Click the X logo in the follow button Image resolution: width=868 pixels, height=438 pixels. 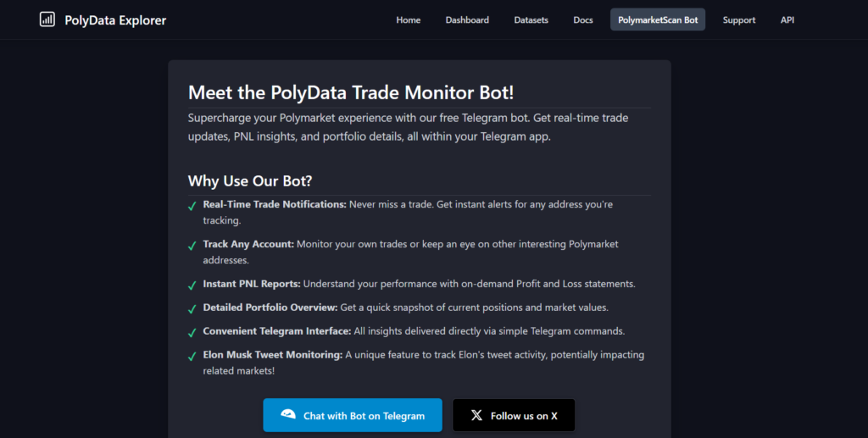pos(476,415)
